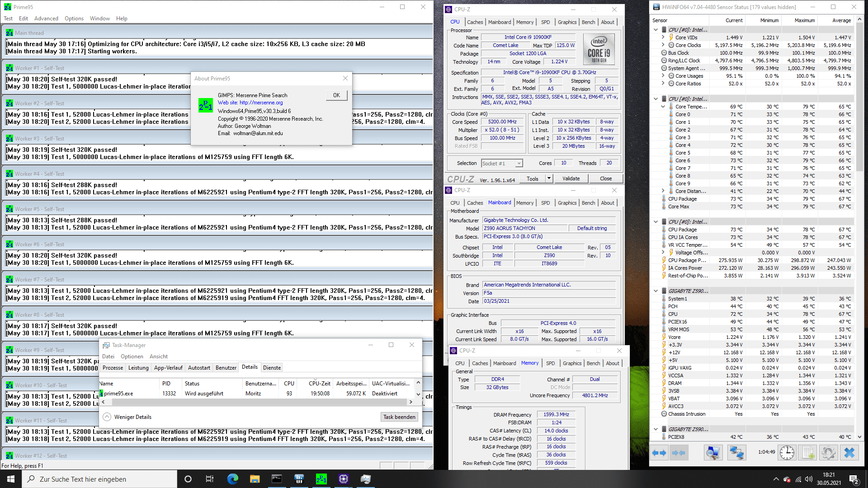Click Cortana circle icon on taskbar
Screen dimensions: 868x488
[x=188, y=479]
